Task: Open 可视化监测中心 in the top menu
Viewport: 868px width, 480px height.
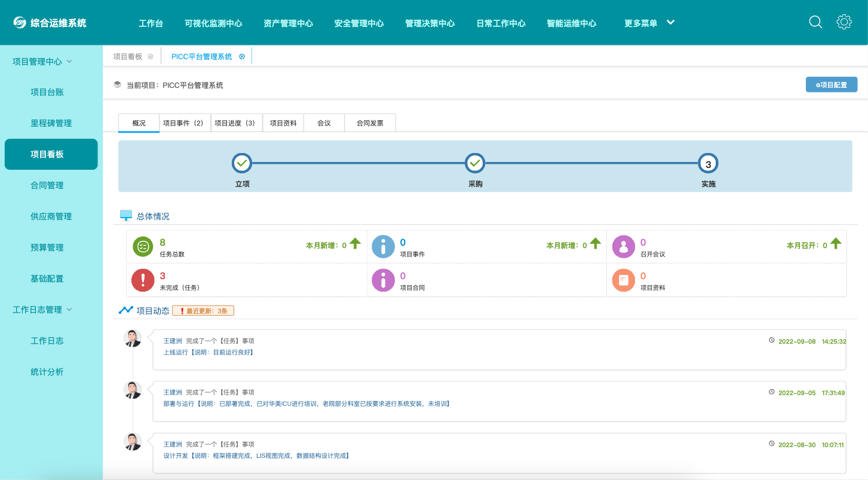Action: pos(214,23)
